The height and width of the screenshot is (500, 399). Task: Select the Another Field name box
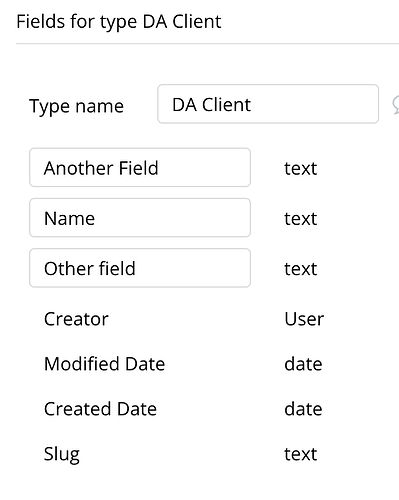[140, 167]
